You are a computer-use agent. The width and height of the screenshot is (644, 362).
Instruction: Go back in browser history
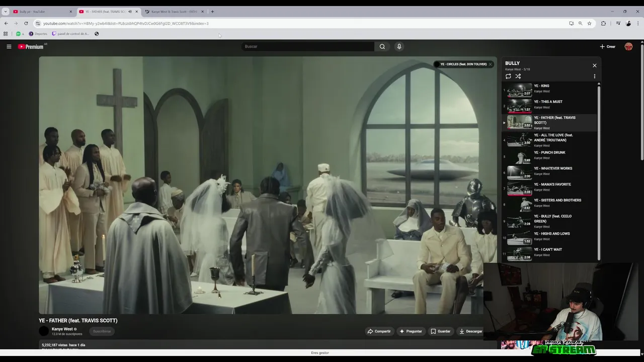(x=6, y=23)
